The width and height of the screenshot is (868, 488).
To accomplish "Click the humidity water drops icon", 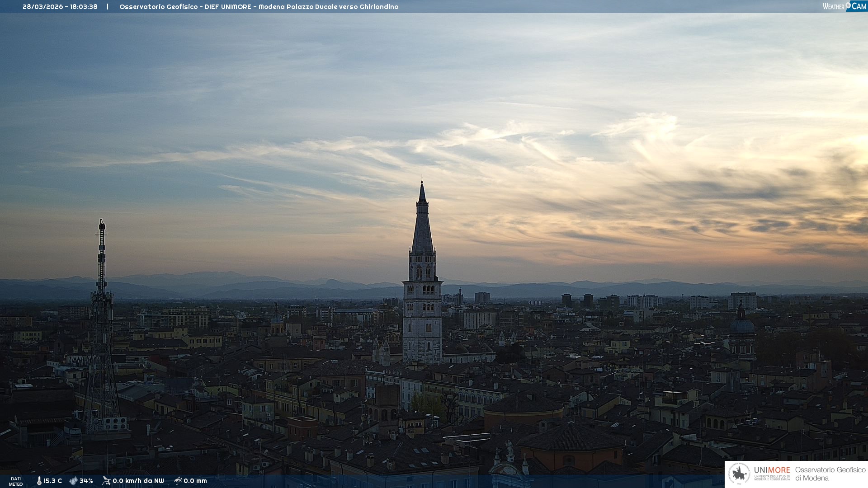I will coord(73,481).
